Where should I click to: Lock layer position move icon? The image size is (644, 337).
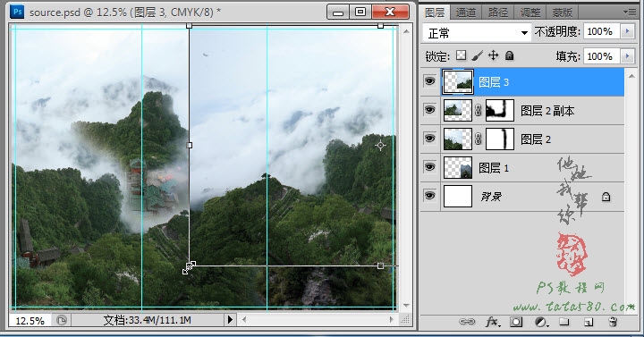[493, 55]
